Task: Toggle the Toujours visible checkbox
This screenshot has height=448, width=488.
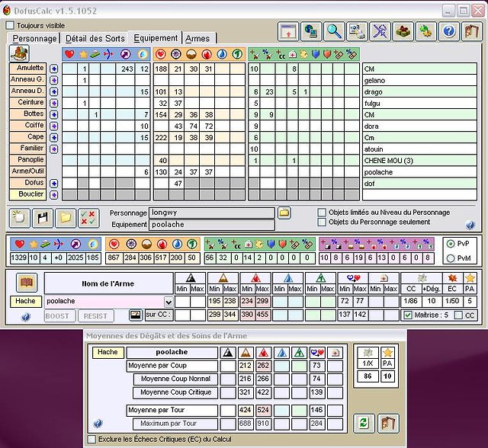Action: [x=10, y=25]
